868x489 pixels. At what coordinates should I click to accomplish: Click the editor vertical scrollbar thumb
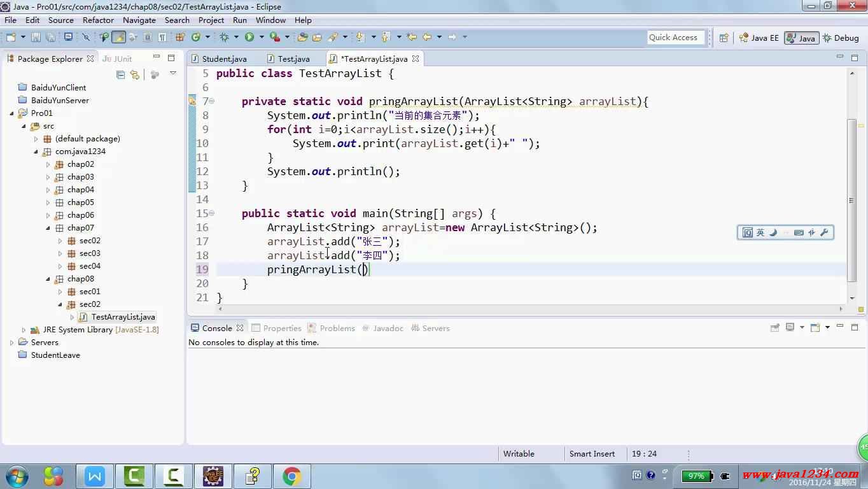(851, 199)
